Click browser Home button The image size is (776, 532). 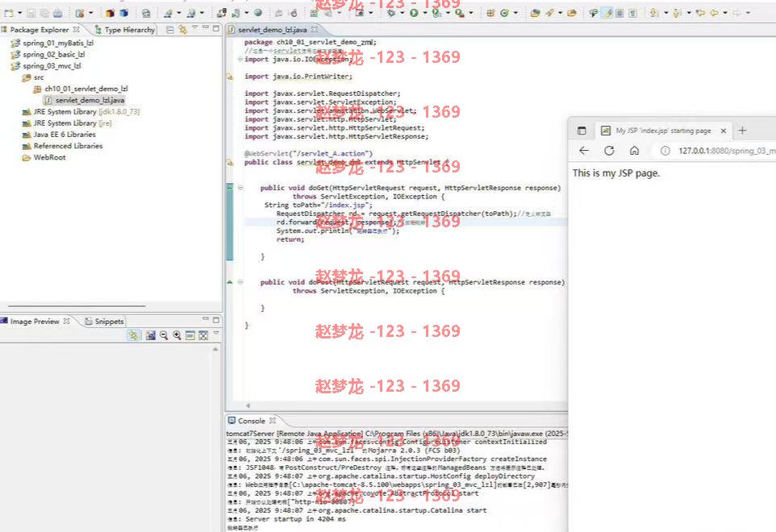coord(635,151)
